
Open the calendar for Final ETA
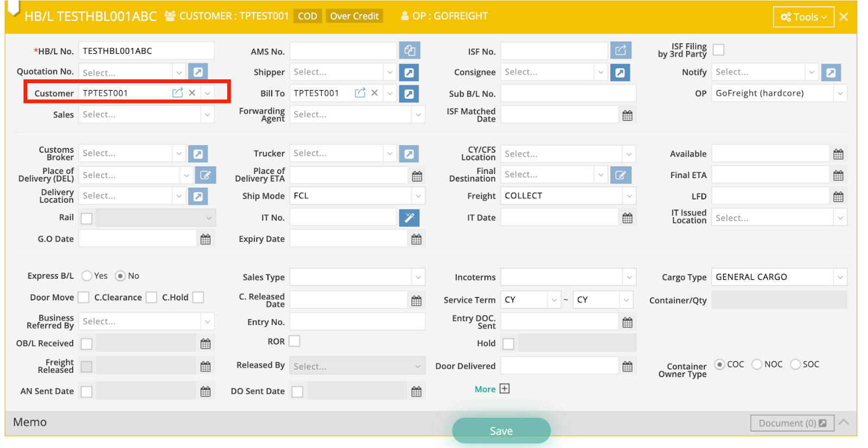click(x=838, y=175)
